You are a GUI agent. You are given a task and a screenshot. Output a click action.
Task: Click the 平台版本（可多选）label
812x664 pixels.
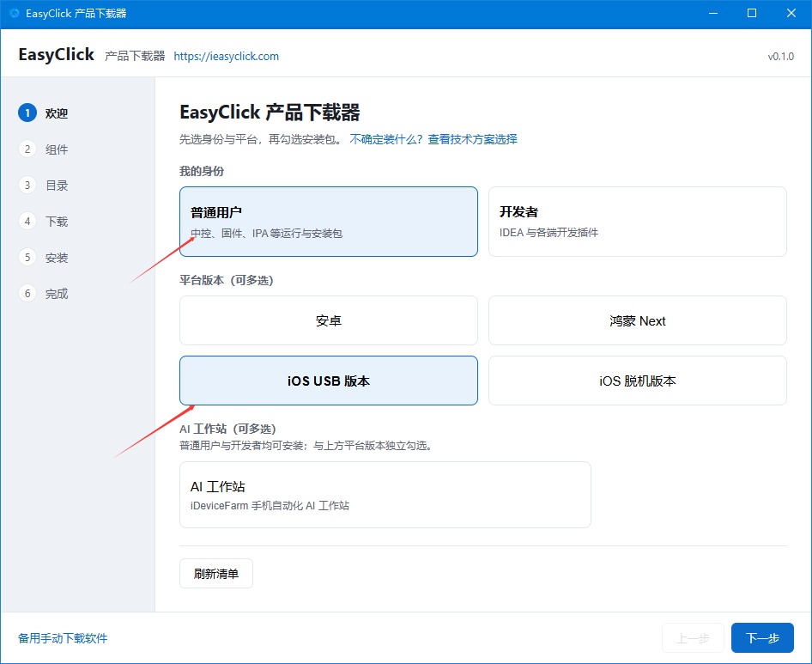click(227, 280)
